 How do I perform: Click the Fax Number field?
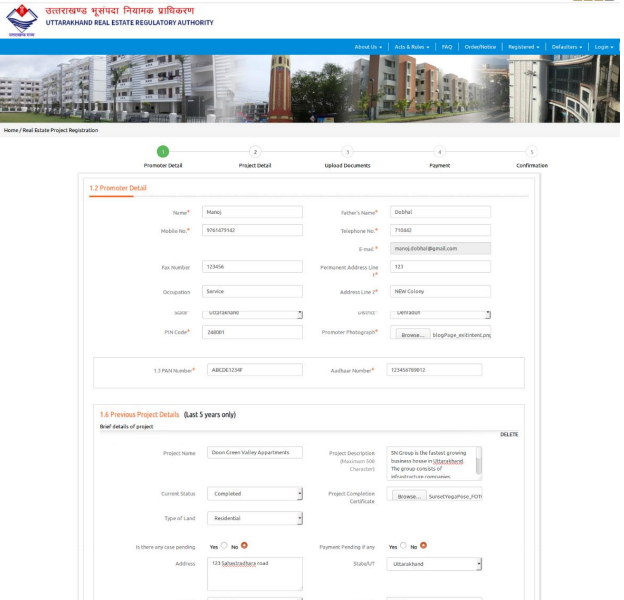click(252, 267)
